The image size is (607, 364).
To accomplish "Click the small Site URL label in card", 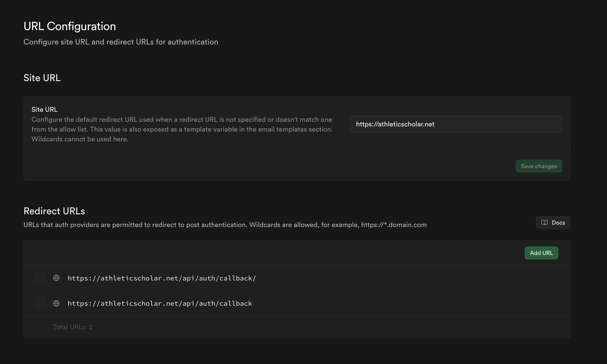I will click(44, 110).
